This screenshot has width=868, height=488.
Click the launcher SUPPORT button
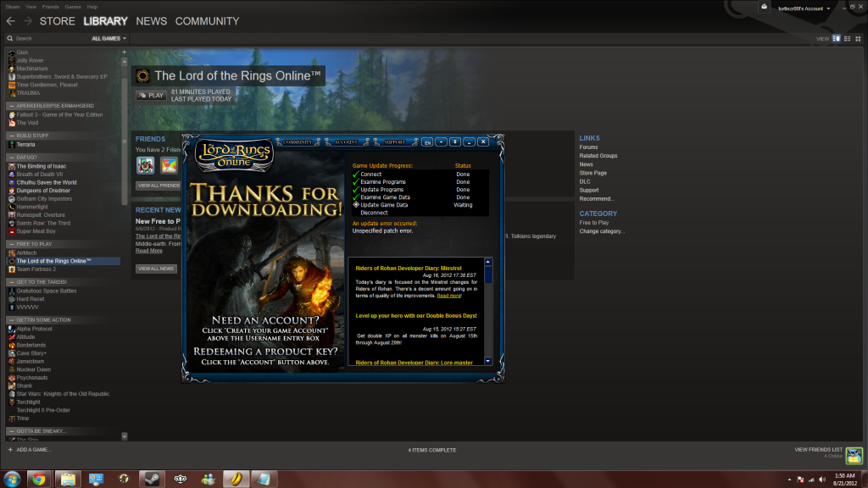point(395,142)
